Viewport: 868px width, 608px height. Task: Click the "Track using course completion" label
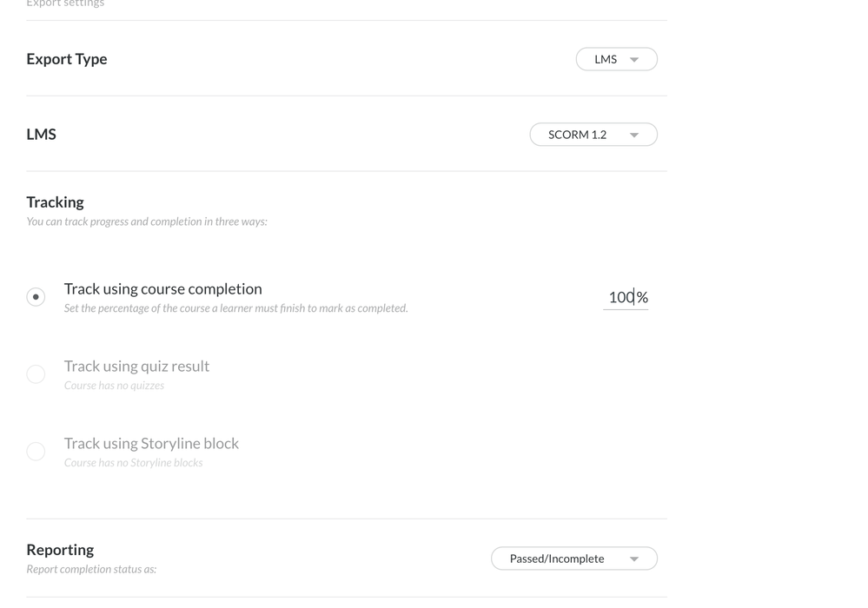coord(162,289)
